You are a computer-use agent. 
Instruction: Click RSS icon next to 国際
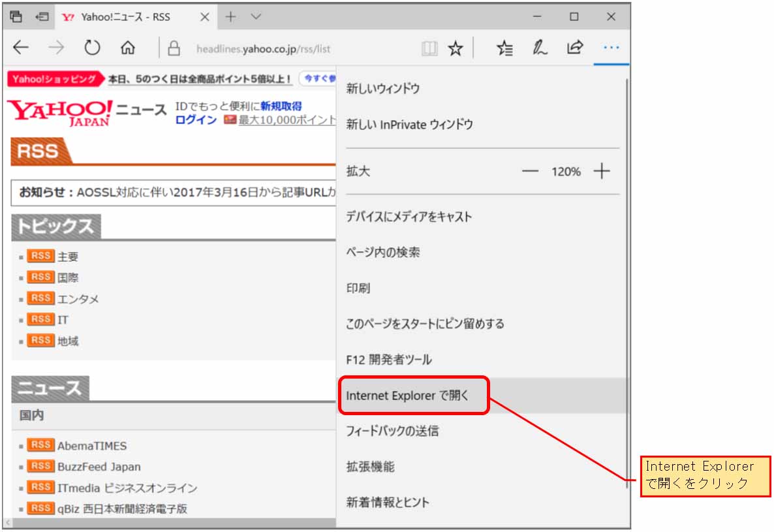pos(40,277)
